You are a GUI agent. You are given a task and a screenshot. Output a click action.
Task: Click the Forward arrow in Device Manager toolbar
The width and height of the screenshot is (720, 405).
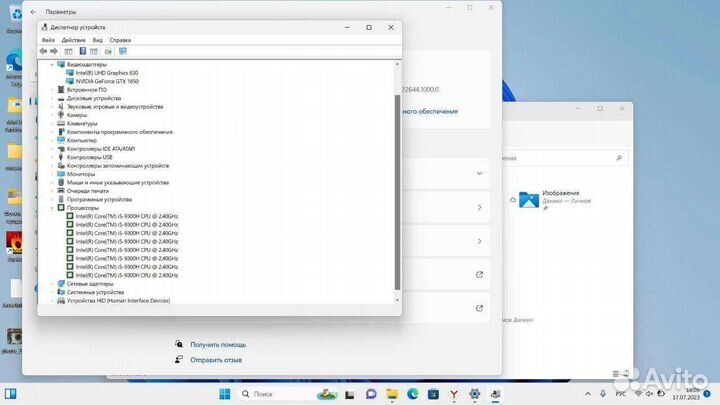pyautogui.click(x=54, y=51)
